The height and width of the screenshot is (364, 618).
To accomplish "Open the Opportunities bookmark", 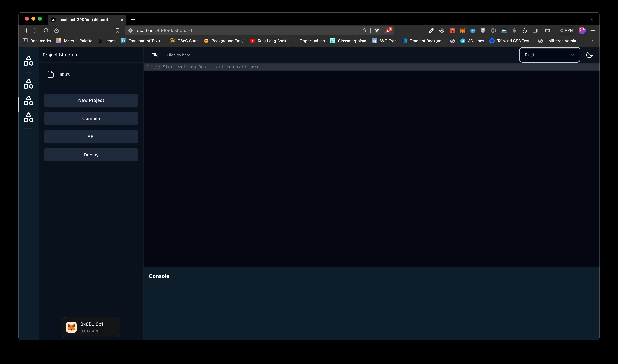I will point(308,41).
